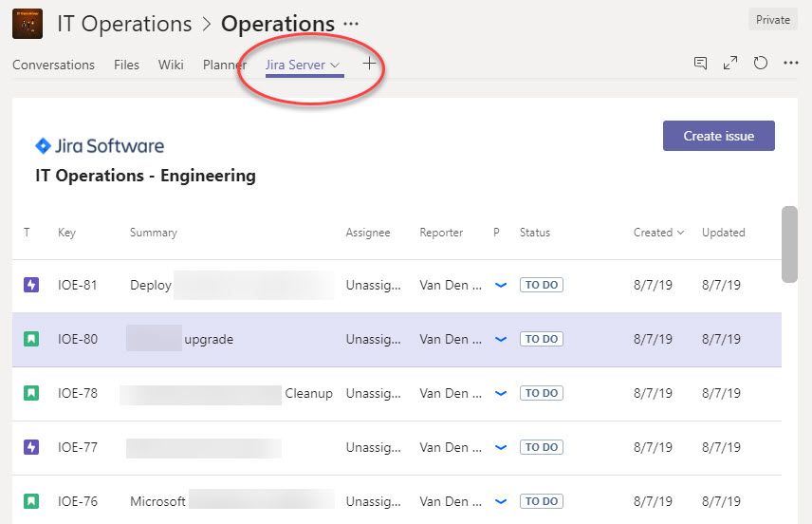The width and height of the screenshot is (812, 524).
Task: Navigate to IT Operations team breadcrumb
Action: [x=124, y=24]
